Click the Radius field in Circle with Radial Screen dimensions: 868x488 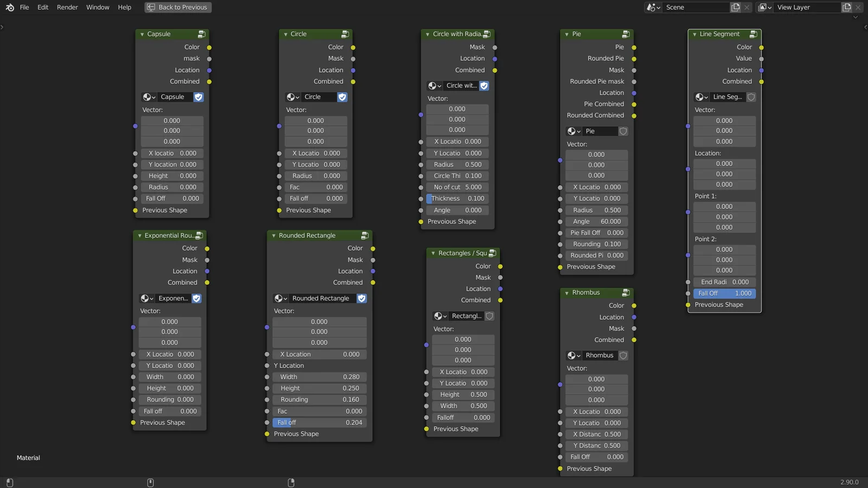pyautogui.click(x=457, y=164)
